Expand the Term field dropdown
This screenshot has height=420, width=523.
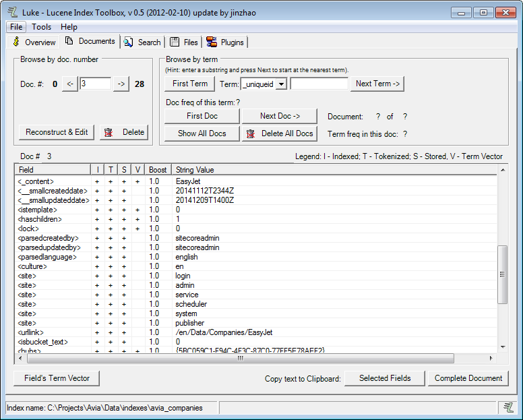[x=281, y=84]
